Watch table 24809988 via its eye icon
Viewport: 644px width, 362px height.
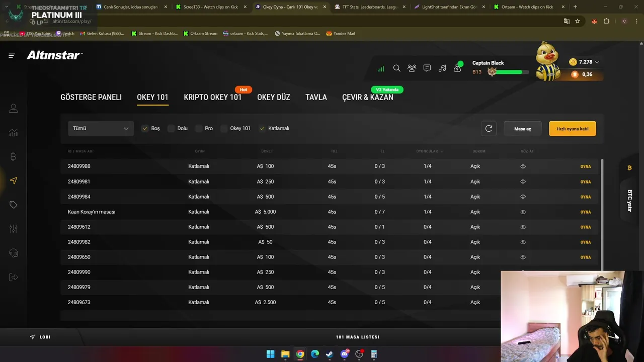point(523,166)
